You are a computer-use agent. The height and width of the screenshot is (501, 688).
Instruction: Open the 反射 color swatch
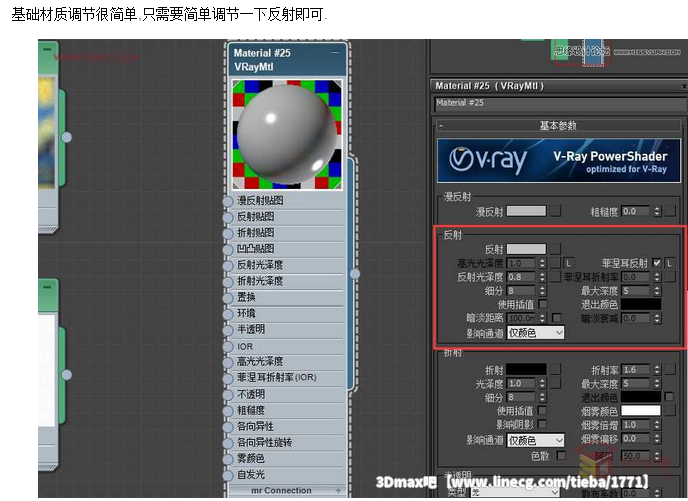[x=527, y=249]
